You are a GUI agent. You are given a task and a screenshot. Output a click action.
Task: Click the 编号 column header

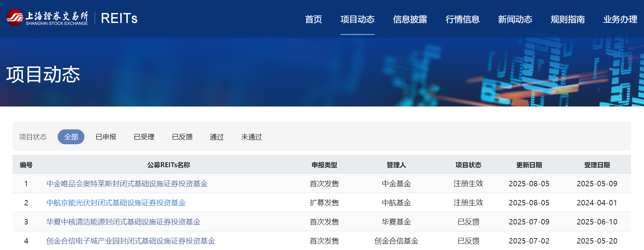[26, 165]
